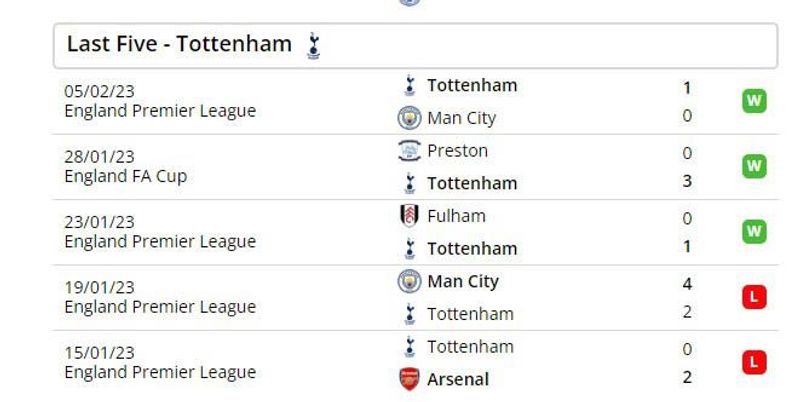The width and height of the screenshot is (800, 402).
Task: Click Tottenham crest in the Preston match
Action: click(x=409, y=184)
